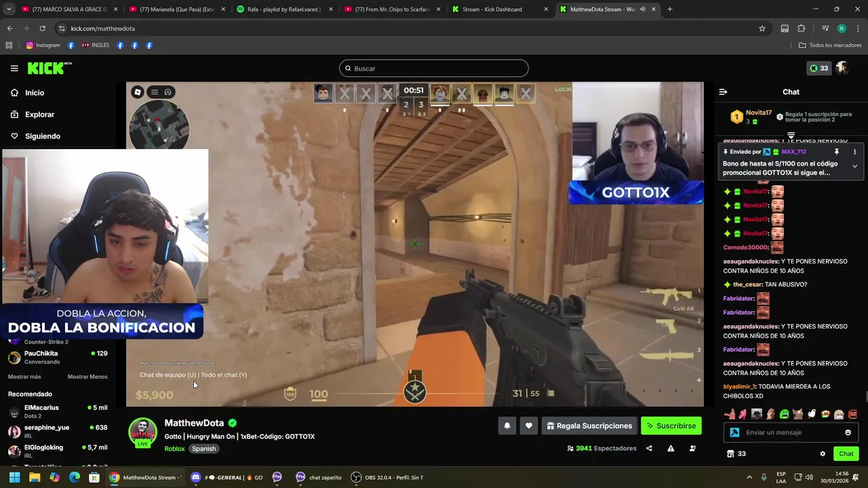The height and width of the screenshot is (488, 868).
Task: Click the Enviar un mensaje chat input
Action: click(x=791, y=432)
